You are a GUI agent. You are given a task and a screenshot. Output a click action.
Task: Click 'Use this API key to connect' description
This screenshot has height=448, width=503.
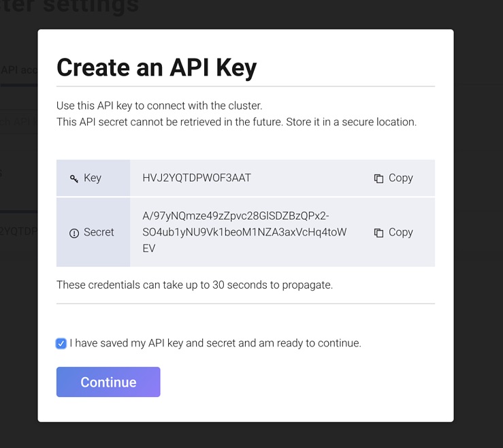(159, 106)
